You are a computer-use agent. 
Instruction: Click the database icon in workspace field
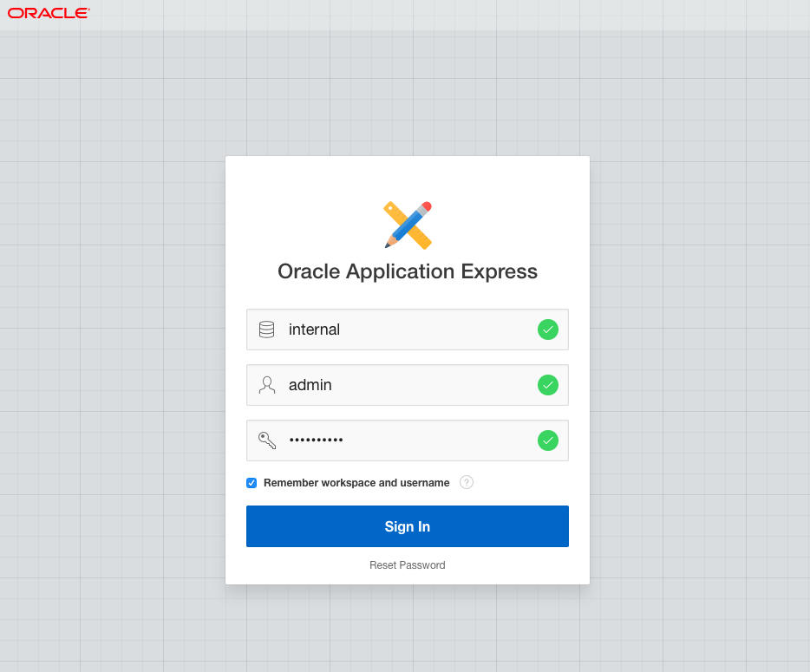coord(266,329)
